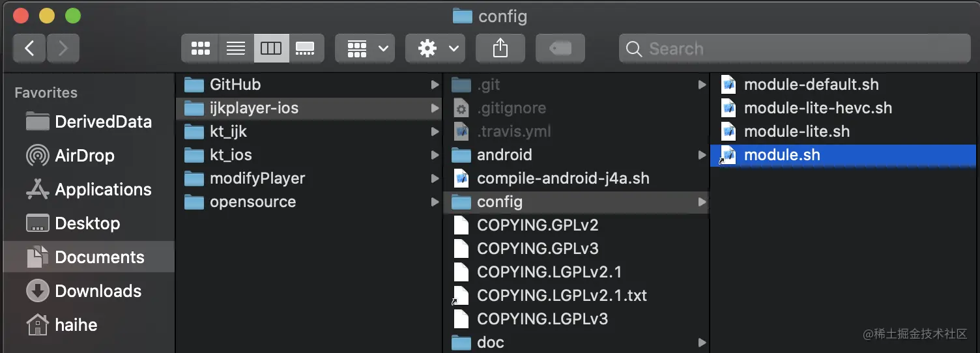This screenshot has width=980, height=353.
Task: Click the Search field
Action: 795,49
